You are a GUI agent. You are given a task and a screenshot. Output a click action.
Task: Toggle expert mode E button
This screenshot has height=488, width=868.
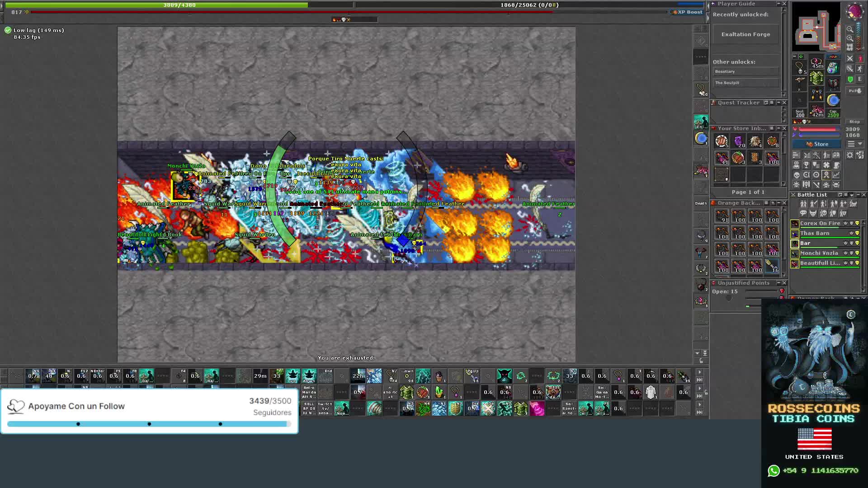[860, 79]
